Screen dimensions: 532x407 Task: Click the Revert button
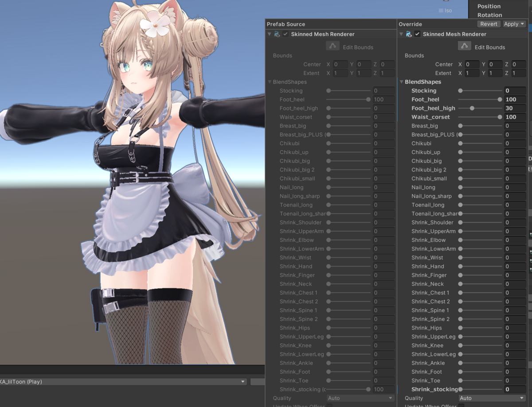[x=488, y=24]
